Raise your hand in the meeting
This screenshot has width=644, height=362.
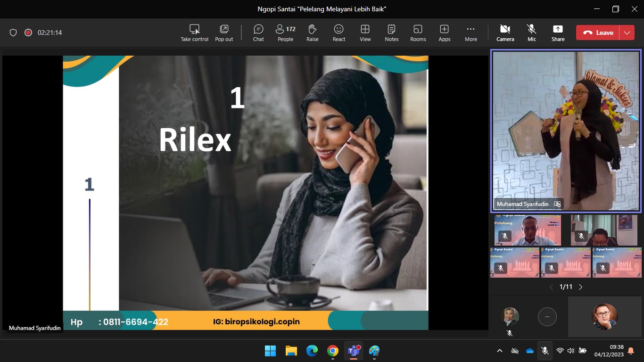click(312, 33)
